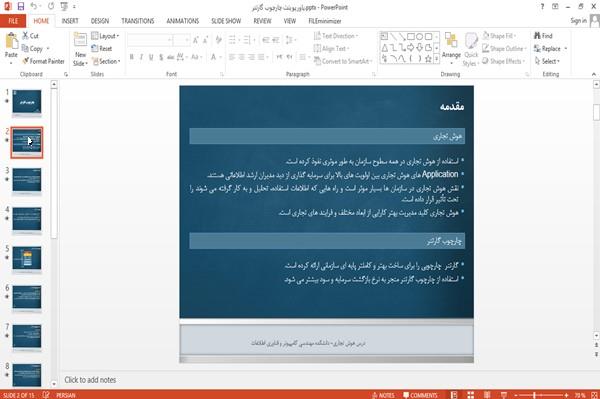The height and width of the screenshot is (399, 600).
Task: Open the FILE tab
Action: coord(13,21)
